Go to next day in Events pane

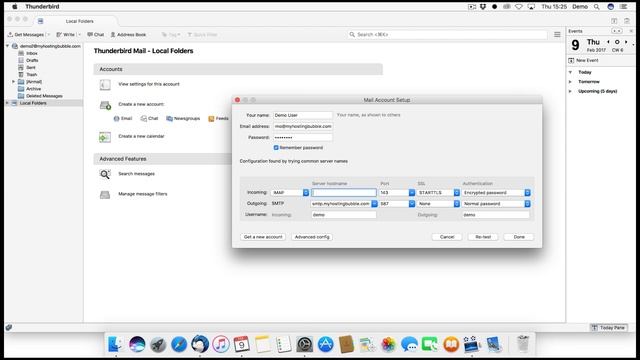(626, 42)
